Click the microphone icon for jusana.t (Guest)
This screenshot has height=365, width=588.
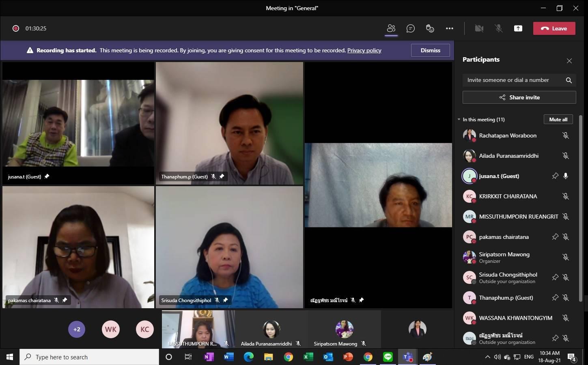point(566,176)
